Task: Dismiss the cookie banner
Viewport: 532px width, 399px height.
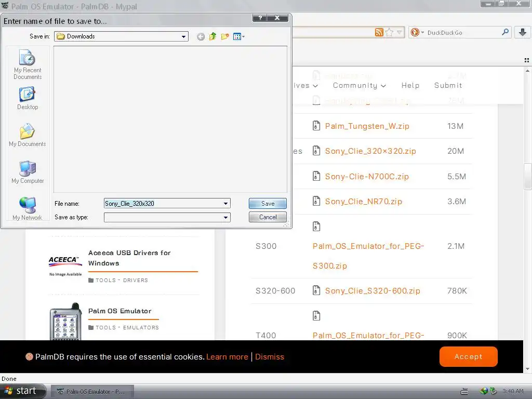Action: point(270,356)
